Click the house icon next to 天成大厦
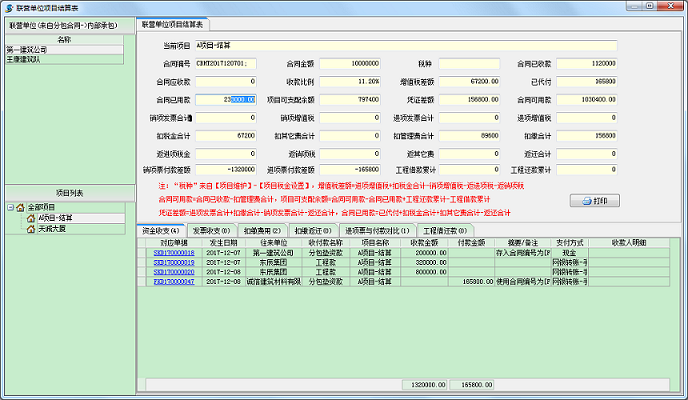 pos(32,227)
